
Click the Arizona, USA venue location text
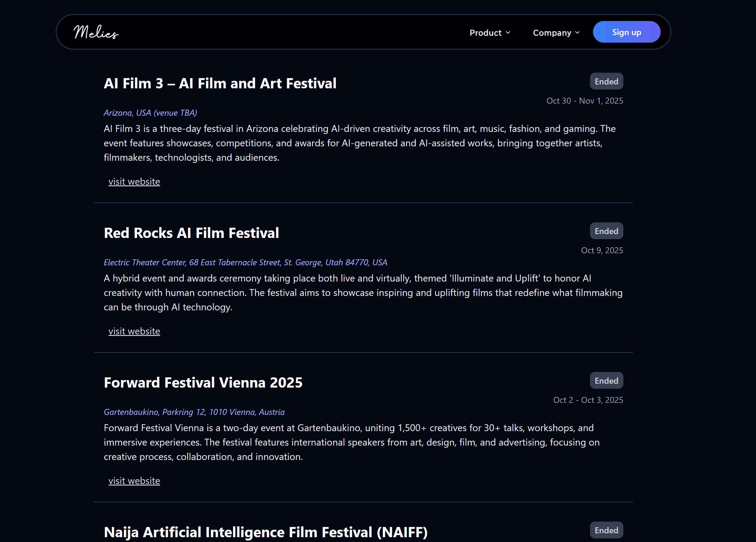click(150, 113)
